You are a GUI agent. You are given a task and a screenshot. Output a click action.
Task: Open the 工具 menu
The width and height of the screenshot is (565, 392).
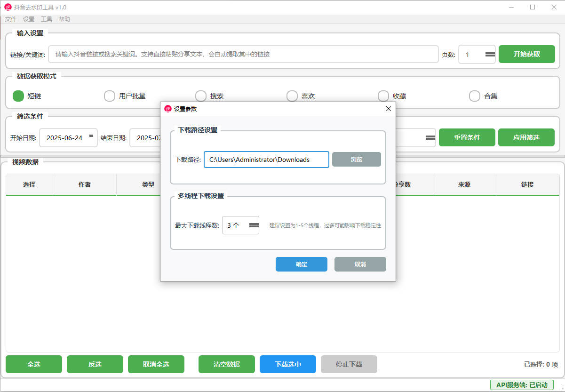click(47, 19)
